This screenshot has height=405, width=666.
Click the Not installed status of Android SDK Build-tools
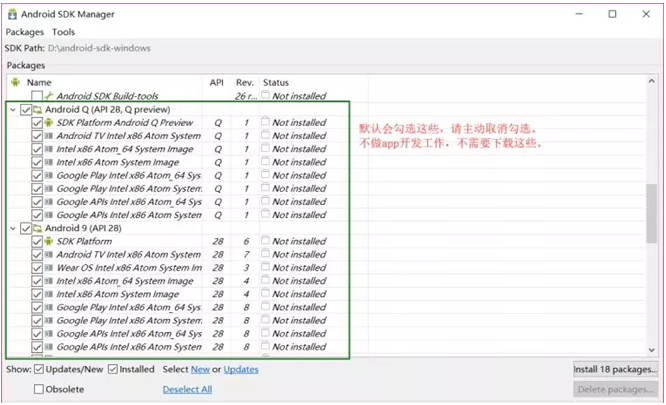tap(299, 96)
